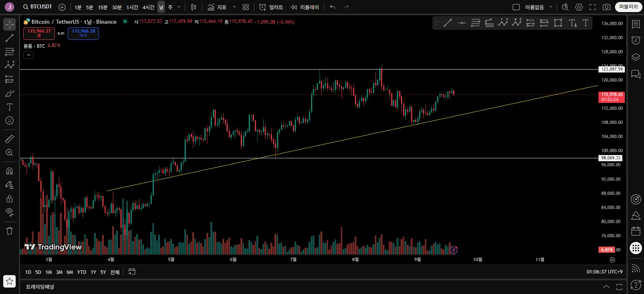Toggle hide all drawings eye icon
Screen dimensions: 644x294
point(10,212)
